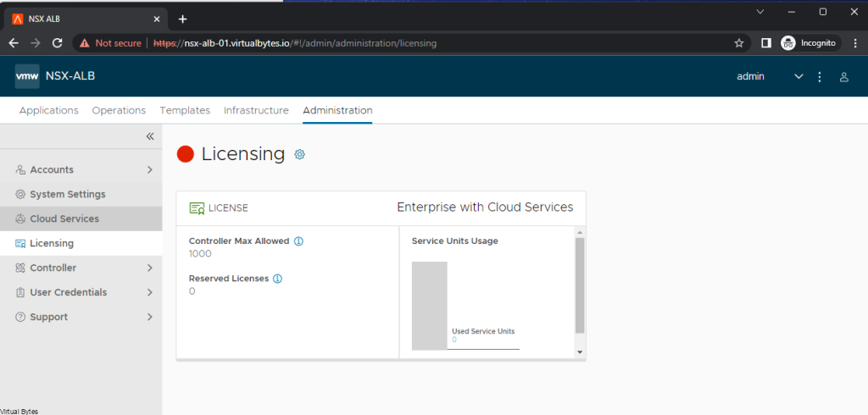Expand the admin tenant dropdown chevron
The height and width of the screenshot is (415, 868).
pyautogui.click(x=798, y=76)
